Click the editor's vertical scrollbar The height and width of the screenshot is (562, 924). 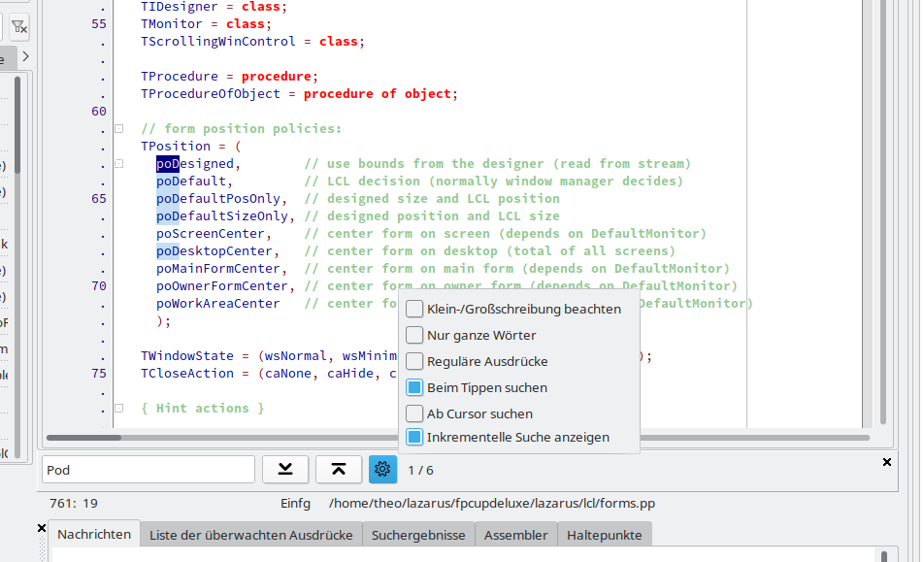click(883, 212)
